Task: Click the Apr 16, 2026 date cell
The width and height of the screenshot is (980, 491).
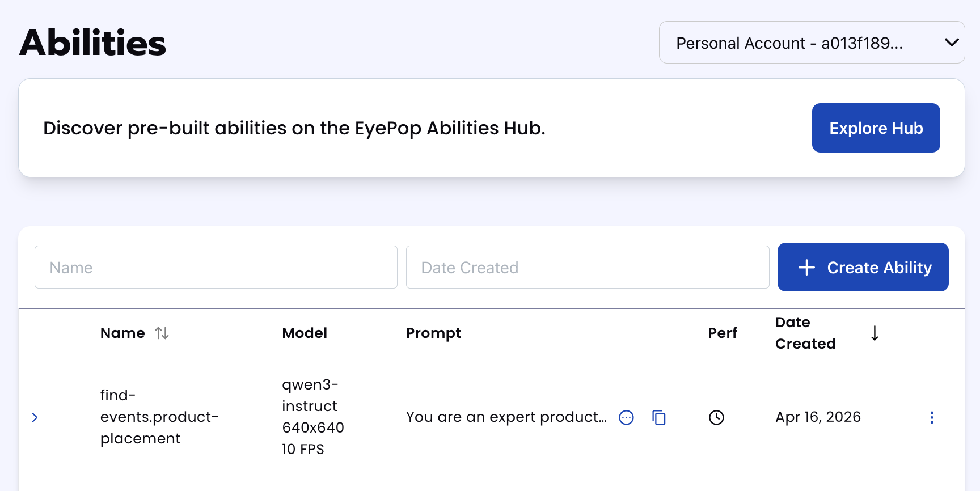Action: (818, 417)
